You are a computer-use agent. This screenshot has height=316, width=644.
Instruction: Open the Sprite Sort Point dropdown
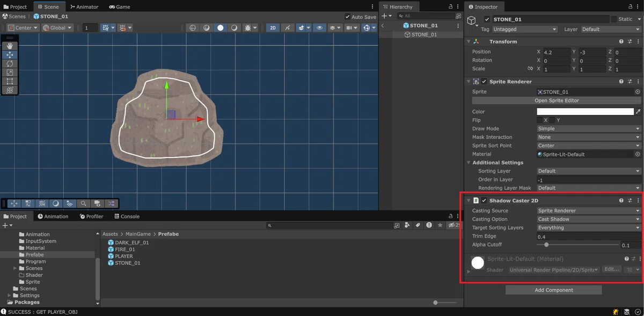pyautogui.click(x=589, y=146)
